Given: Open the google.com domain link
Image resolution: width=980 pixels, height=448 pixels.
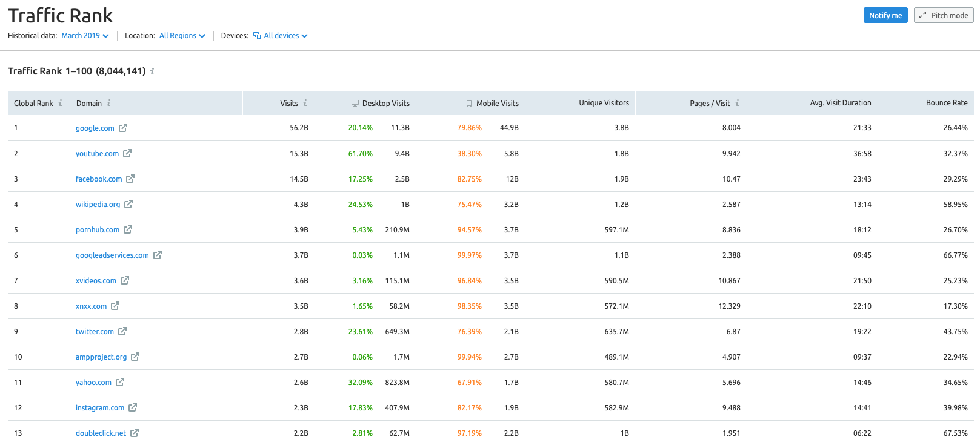Looking at the screenshot, I should click(95, 128).
